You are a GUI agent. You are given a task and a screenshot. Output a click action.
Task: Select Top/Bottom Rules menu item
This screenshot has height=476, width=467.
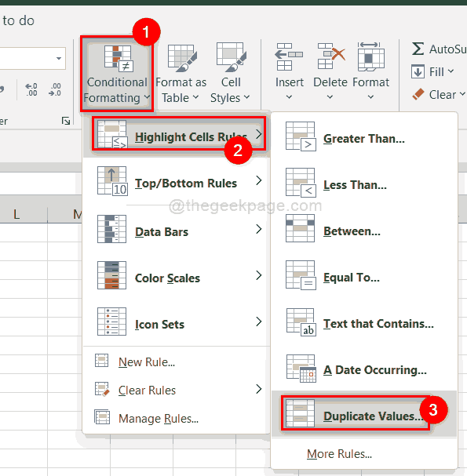coord(177,181)
